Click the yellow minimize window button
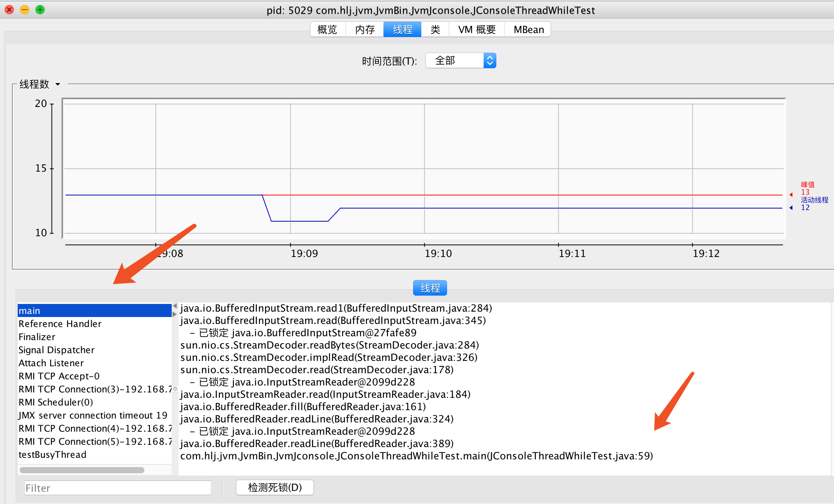Screen dimensions: 834x504 pos(24,10)
